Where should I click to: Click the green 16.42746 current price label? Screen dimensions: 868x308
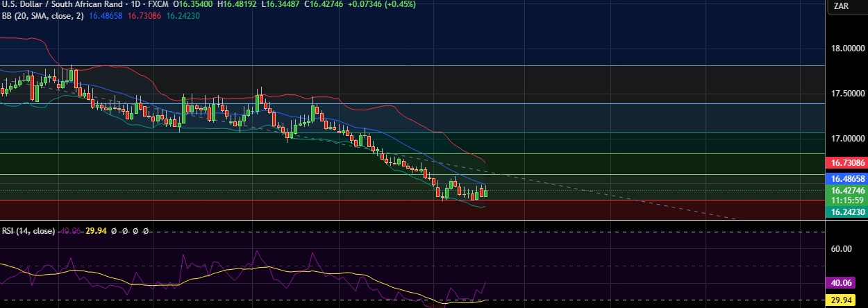(846, 189)
